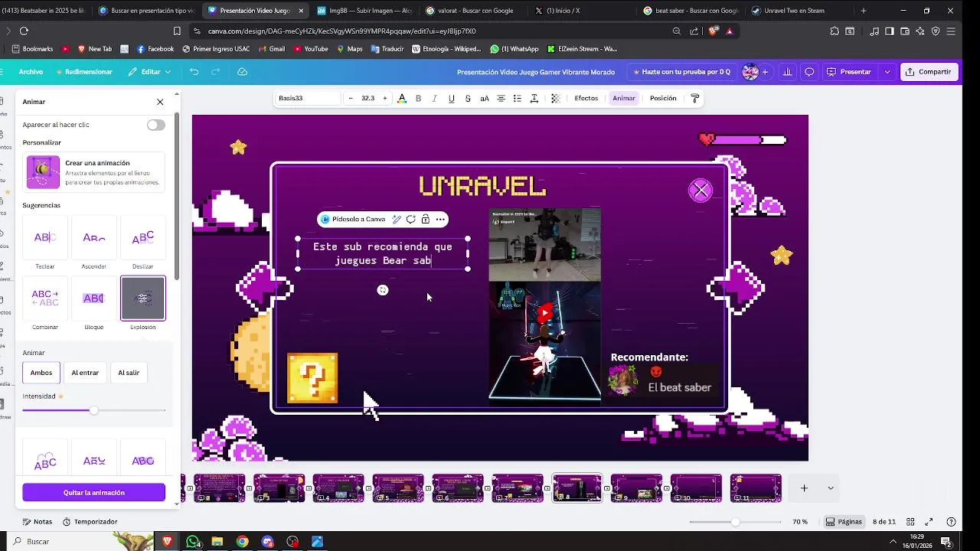Choose the Ascender animation

(x=94, y=237)
